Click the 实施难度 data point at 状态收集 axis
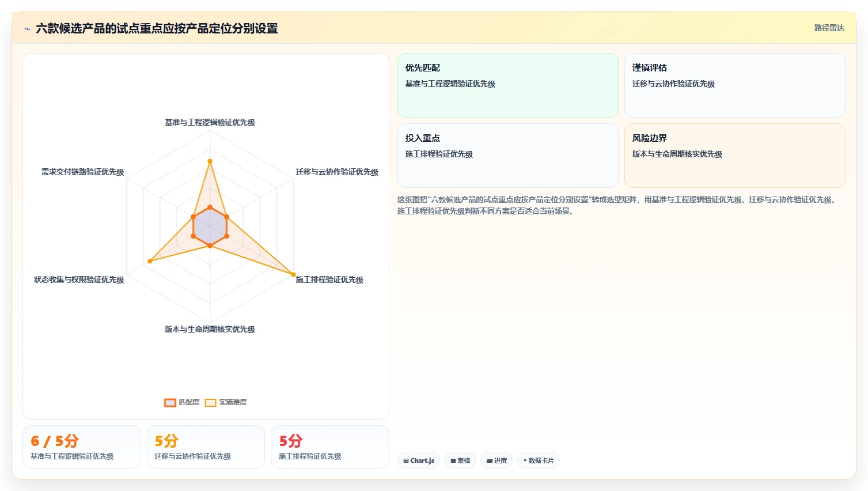This screenshot has width=868, height=491. point(150,261)
